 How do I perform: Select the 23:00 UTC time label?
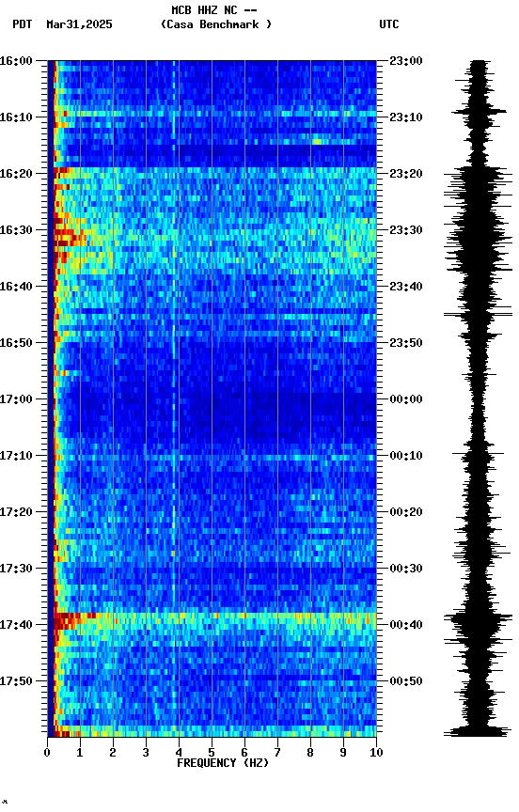click(x=406, y=61)
